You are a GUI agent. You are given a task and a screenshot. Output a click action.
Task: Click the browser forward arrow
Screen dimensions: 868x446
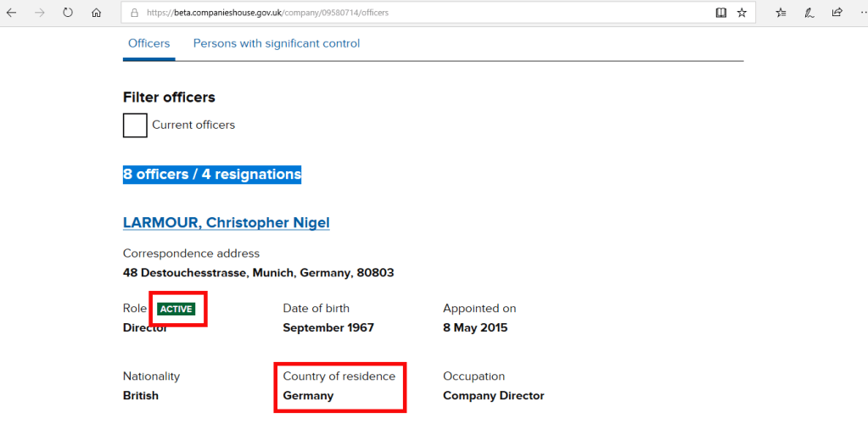(x=40, y=13)
